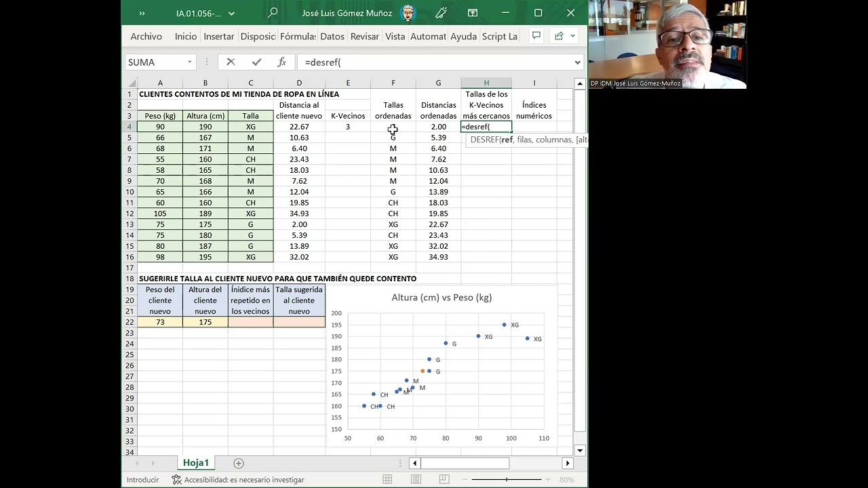Open the Insert Function fx dialog
868x488 pixels.
[x=282, y=62]
